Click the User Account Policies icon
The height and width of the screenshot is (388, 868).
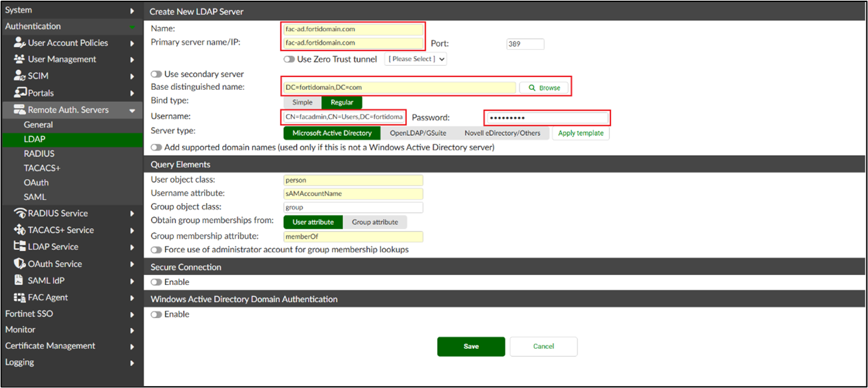click(x=19, y=43)
